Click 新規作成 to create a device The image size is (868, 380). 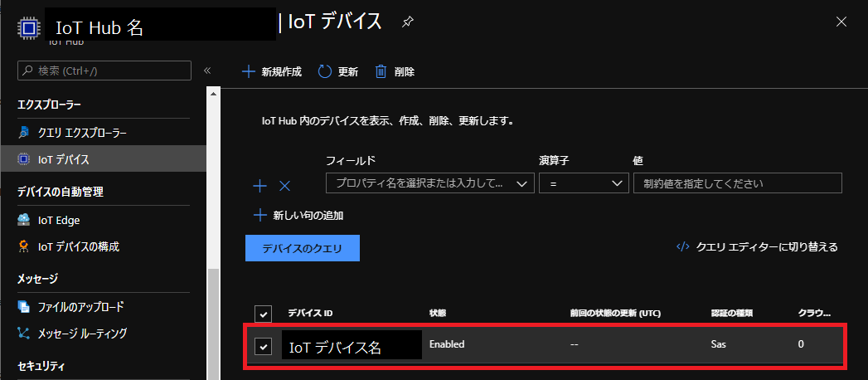click(273, 71)
